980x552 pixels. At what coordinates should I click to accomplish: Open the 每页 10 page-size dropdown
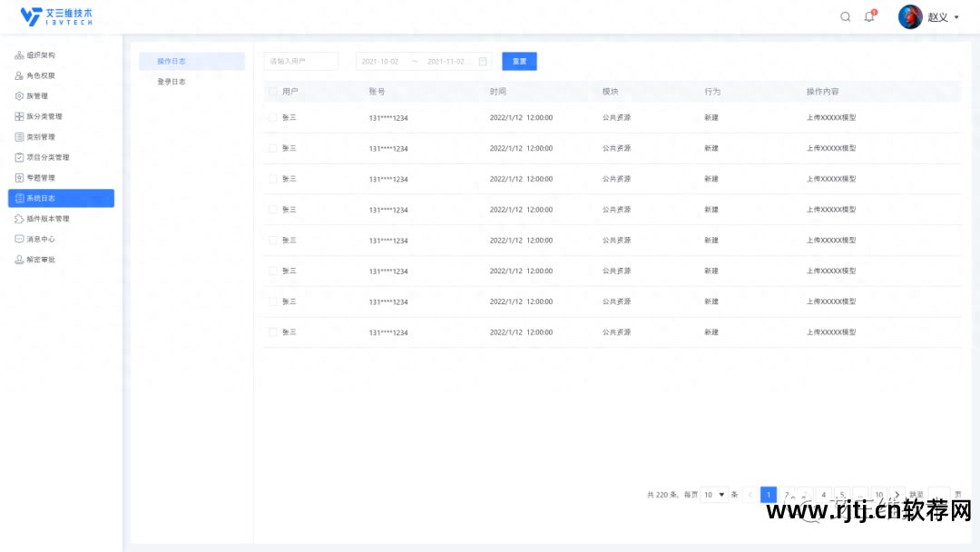(714, 495)
